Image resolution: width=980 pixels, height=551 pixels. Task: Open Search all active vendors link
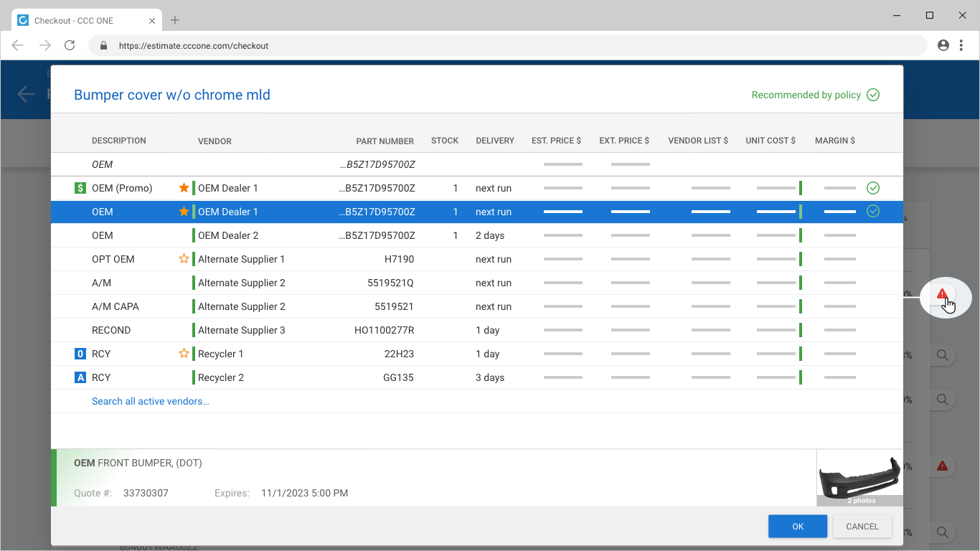151,401
